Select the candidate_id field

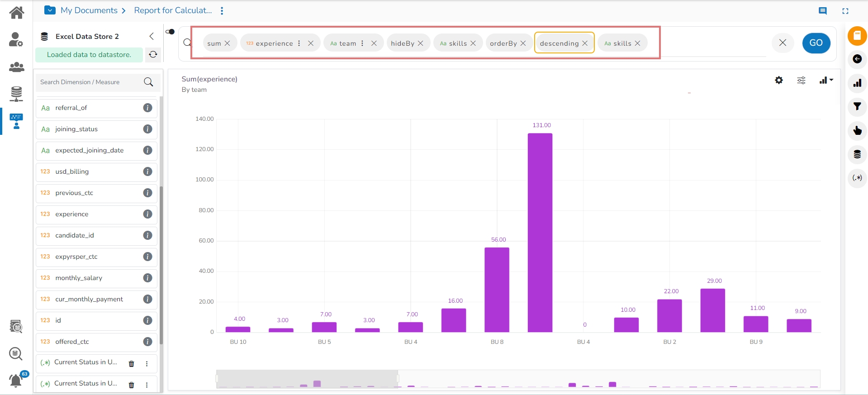96,235
